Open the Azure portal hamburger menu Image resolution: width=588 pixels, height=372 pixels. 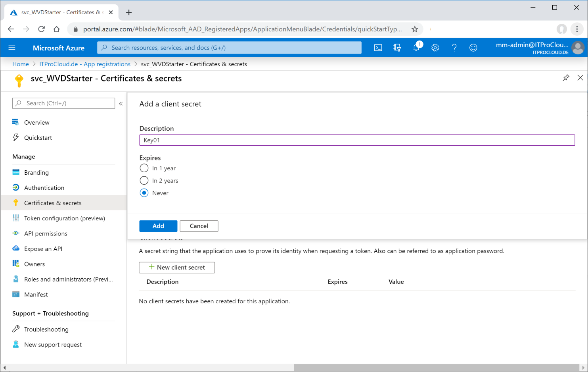click(12, 48)
